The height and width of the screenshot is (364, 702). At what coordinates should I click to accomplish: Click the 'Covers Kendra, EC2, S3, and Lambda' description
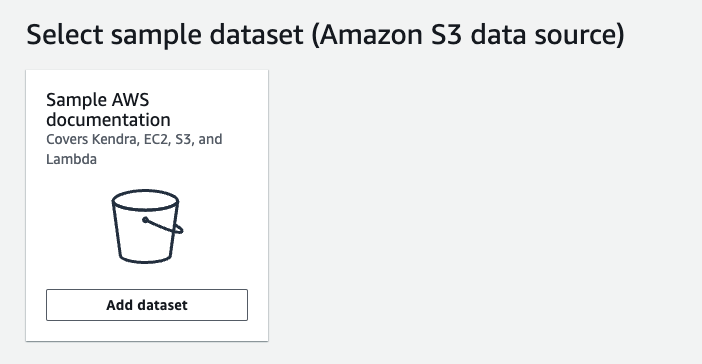coord(134,149)
